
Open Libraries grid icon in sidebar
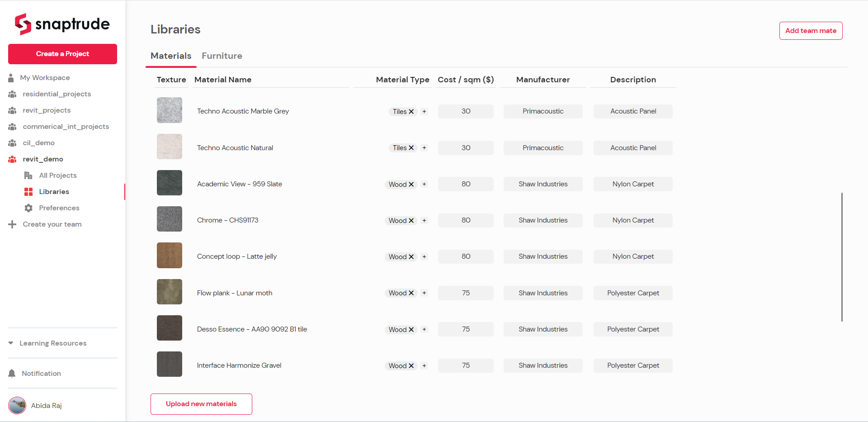28,192
